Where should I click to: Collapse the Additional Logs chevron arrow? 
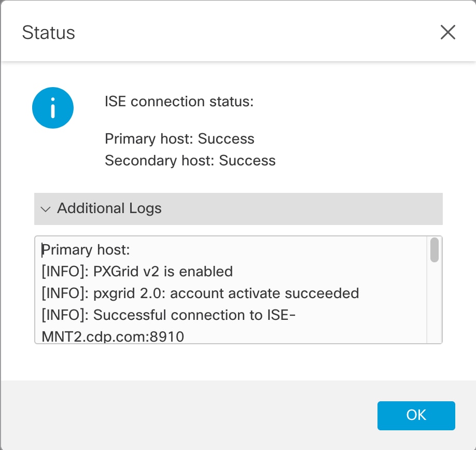coord(46,209)
